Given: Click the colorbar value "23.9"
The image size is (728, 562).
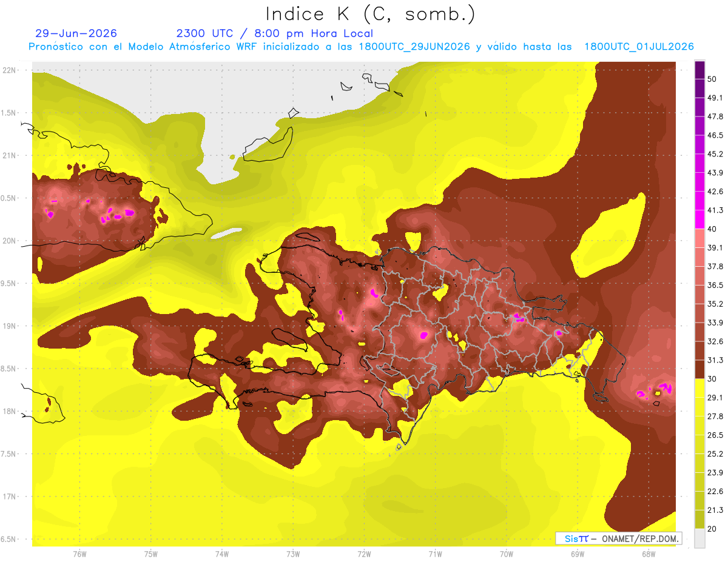Looking at the screenshot, I should click(x=715, y=473).
